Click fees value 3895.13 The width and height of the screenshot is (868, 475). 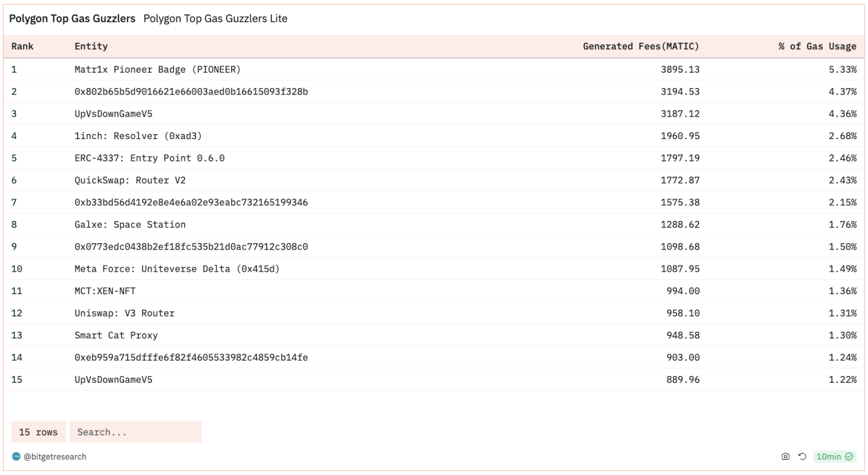pyautogui.click(x=680, y=69)
